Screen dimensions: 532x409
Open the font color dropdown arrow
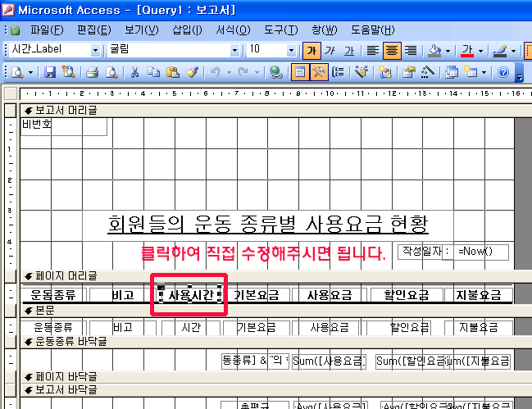click(481, 51)
